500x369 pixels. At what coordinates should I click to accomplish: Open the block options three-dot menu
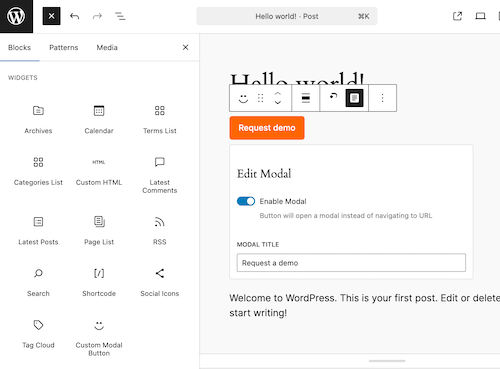(x=382, y=98)
